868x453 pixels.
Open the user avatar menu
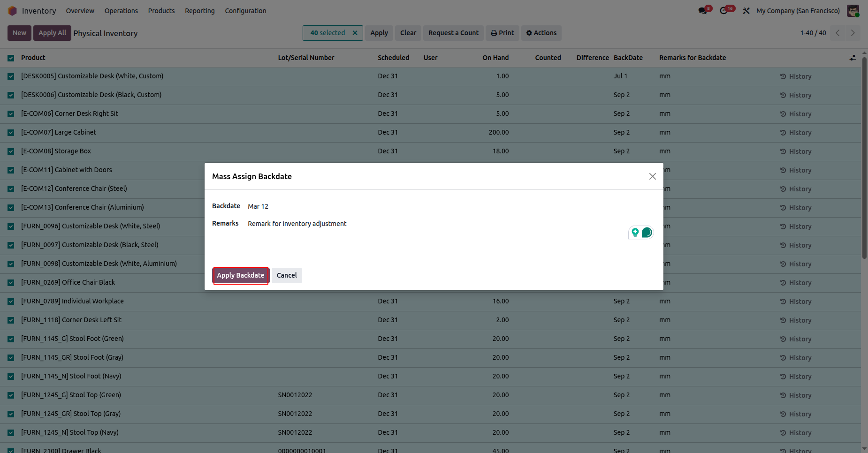853,11
